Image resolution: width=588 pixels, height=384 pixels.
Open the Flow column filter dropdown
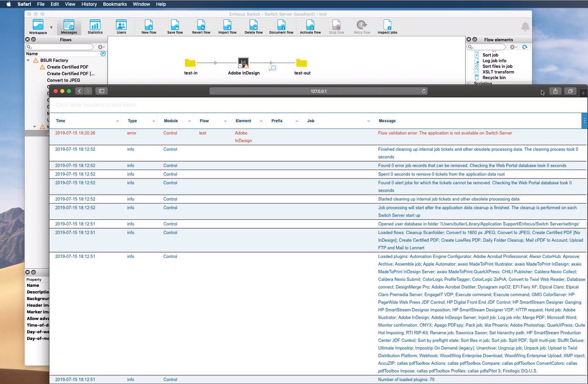(x=225, y=121)
